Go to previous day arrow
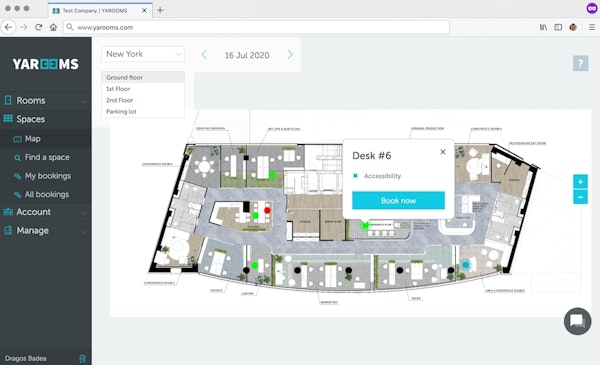The width and height of the screenshot is (600, 365). click(x=204, y=55)
